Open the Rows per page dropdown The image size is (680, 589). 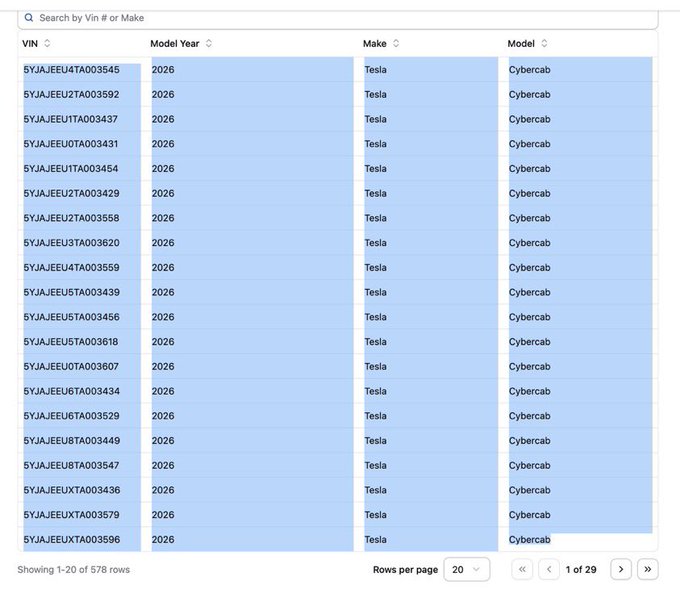tap(467, 569)
